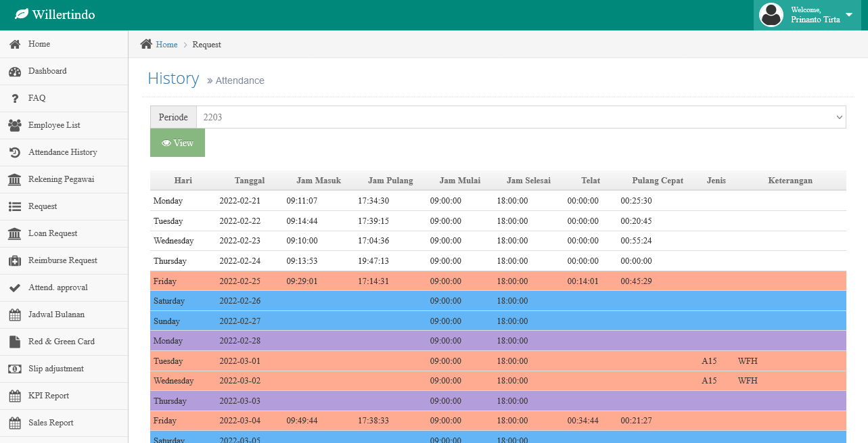Open Reimburse Request sidebar link
Viewport: 868px width, 443px height.
point(64,260)
